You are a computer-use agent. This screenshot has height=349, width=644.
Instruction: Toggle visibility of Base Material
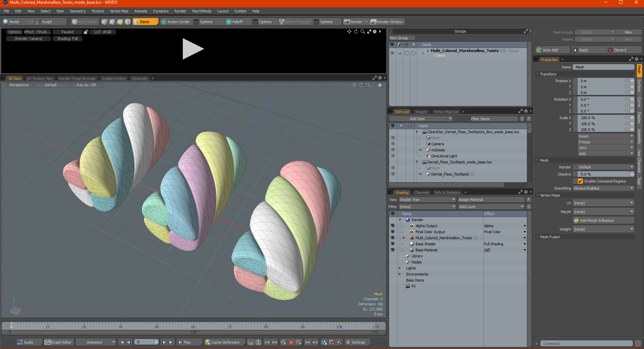pos(392,250)
